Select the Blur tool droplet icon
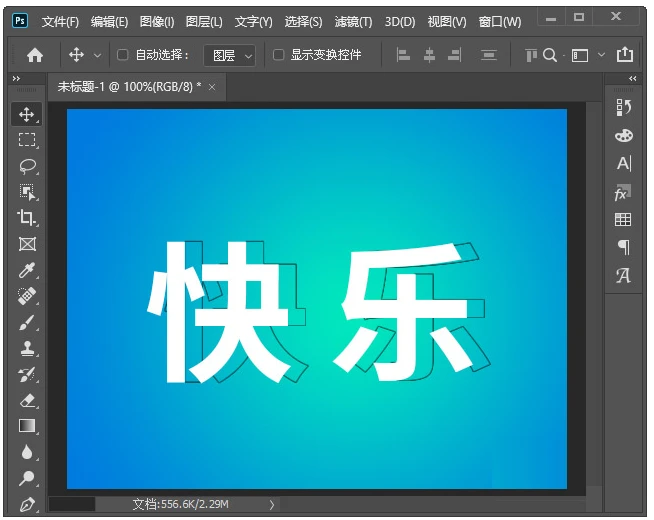This screenshot has width=654, height=520. 27,452
